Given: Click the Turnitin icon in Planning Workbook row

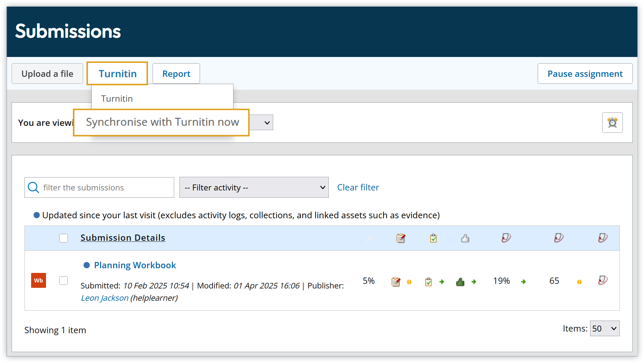Looking at the screenshot, I should click(x=603, y=280).
